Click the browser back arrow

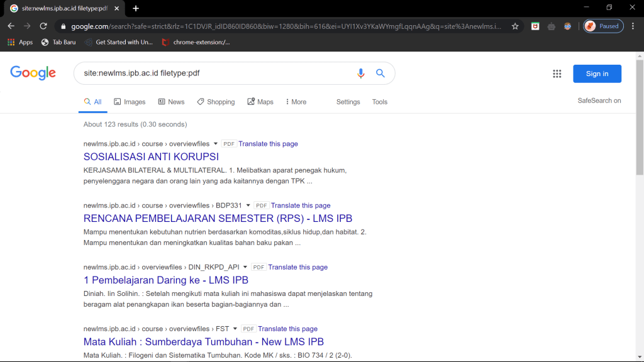click(11, 26)
